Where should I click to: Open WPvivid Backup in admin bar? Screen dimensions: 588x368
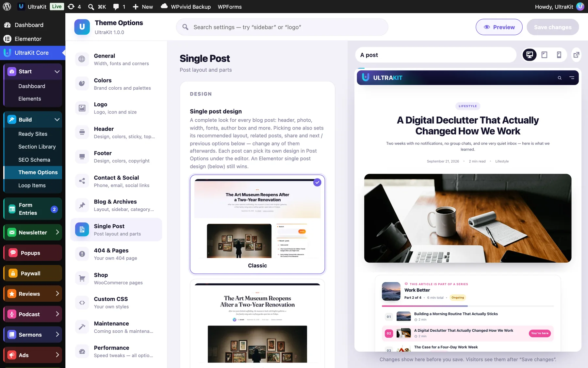[x=186, y=7]
